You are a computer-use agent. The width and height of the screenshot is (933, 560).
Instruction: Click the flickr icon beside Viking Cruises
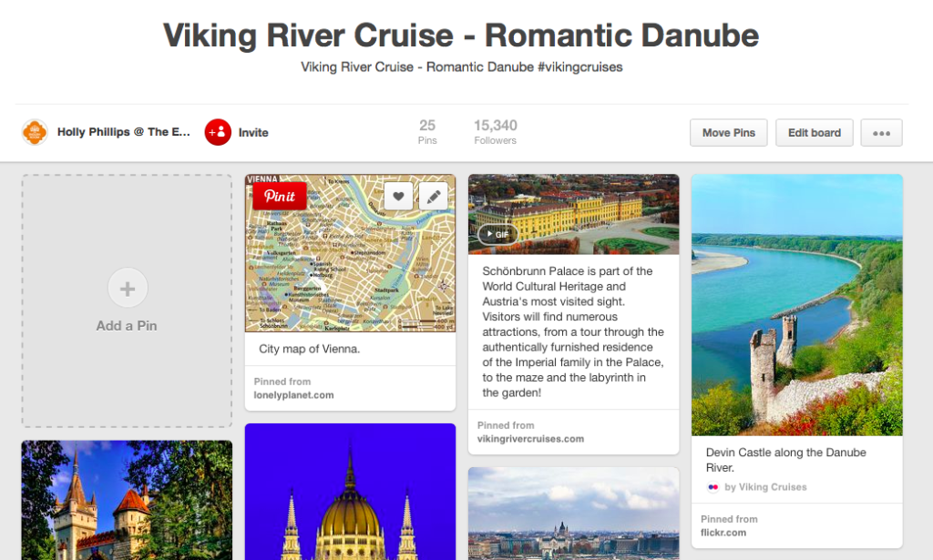[713, 487]
